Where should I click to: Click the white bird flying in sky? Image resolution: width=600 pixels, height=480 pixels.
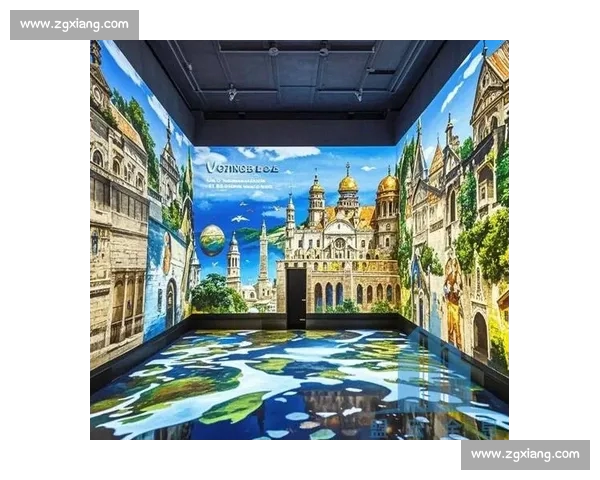point(239,218)
